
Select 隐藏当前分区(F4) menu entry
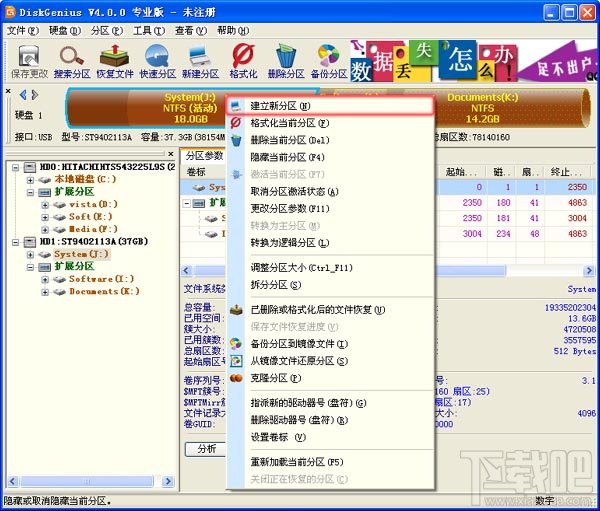tap(330, 157)
